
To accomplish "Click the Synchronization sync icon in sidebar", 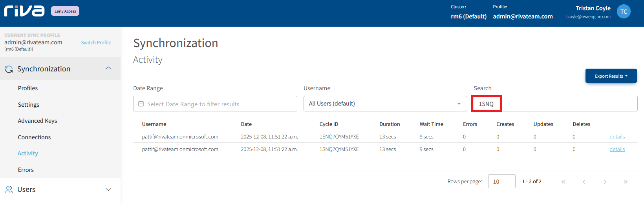I will pyautogui.click(x=9, y=69).
